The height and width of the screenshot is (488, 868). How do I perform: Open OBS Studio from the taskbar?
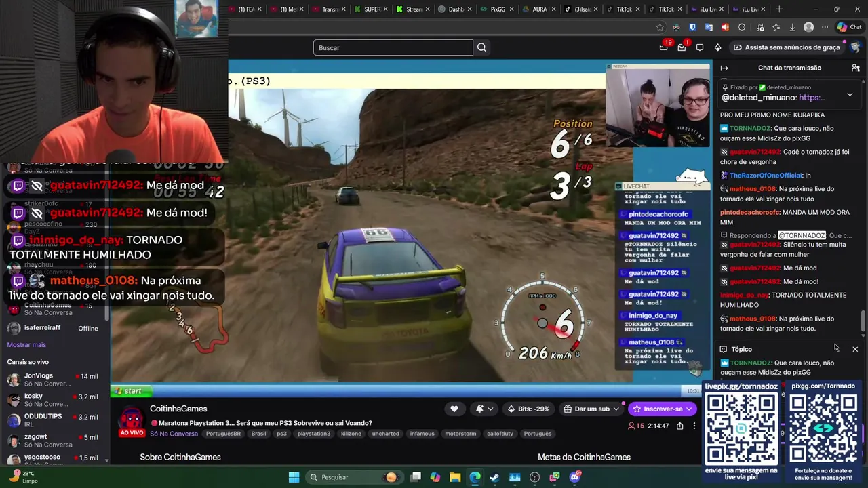tap(534, 477)
